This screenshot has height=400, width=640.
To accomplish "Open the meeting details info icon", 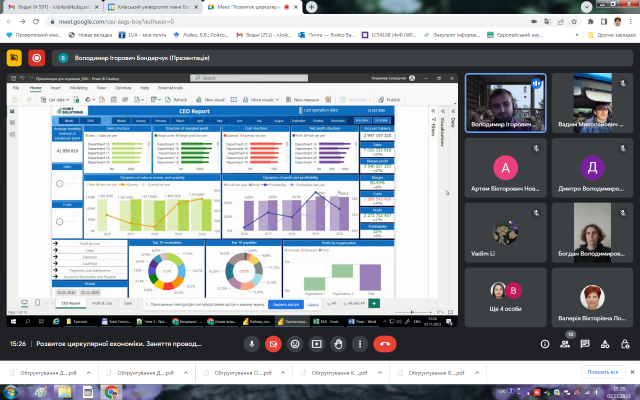I will point(546,343).
